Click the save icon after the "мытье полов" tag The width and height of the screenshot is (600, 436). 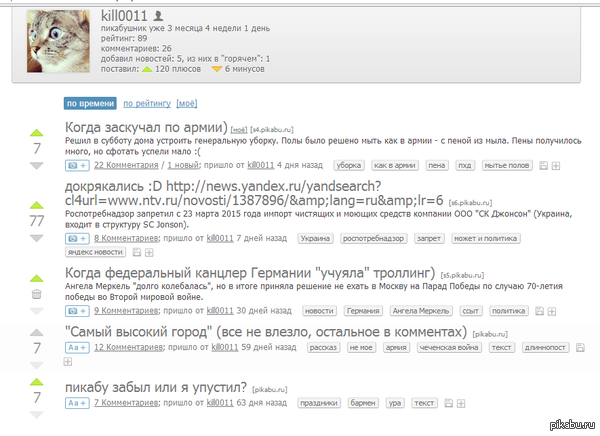(542, 164)
